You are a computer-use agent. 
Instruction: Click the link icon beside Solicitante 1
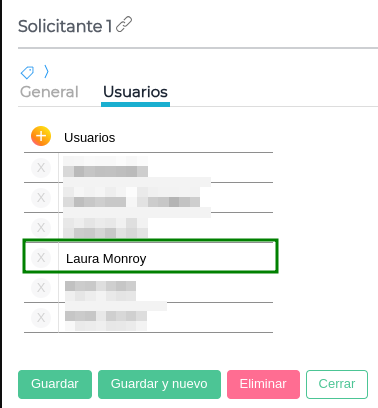(x=124, y=24)
